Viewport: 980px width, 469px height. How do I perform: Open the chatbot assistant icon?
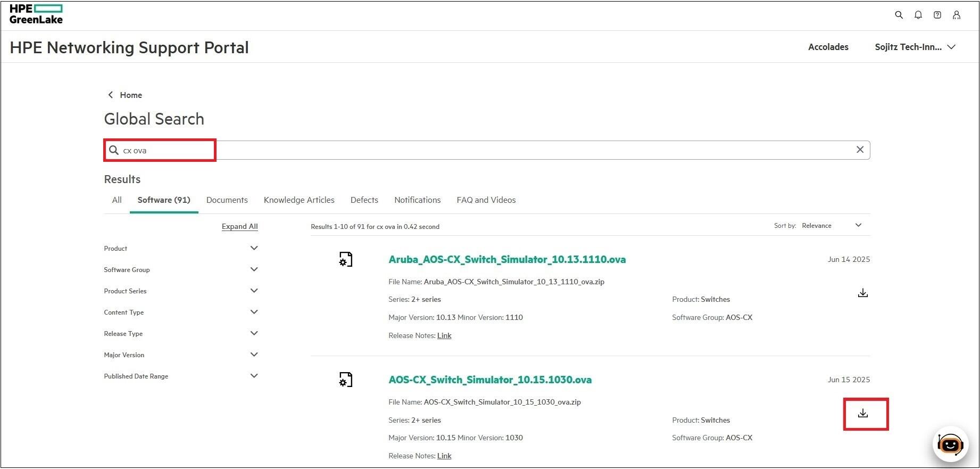click(950, 443)
